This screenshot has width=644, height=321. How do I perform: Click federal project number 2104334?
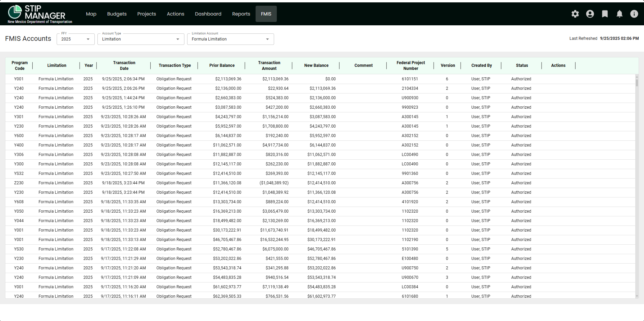(x=410, y=88)
